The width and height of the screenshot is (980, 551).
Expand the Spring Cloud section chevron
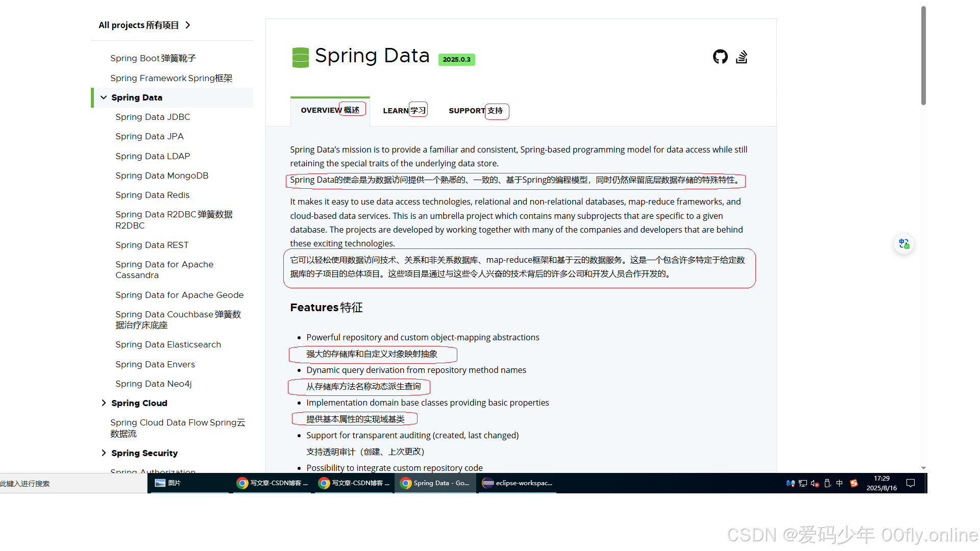(104, 403)
